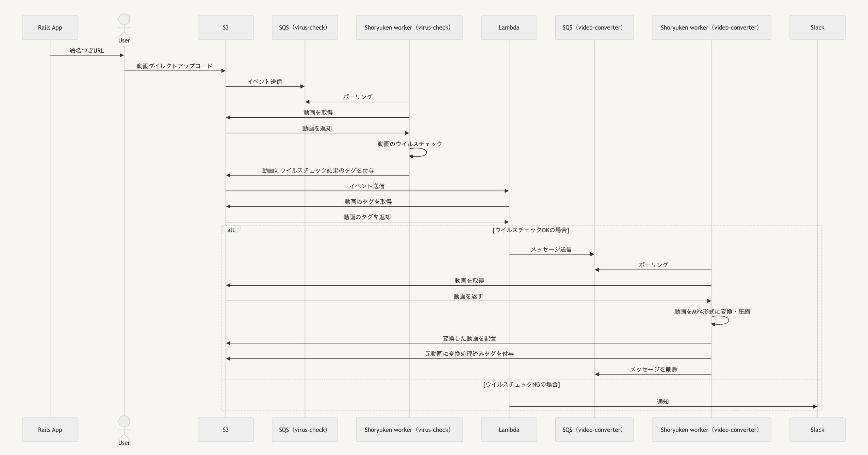This screenshot has height=455, width=868.
Task: Select the top S3 participant box
Action: point(226,28)
